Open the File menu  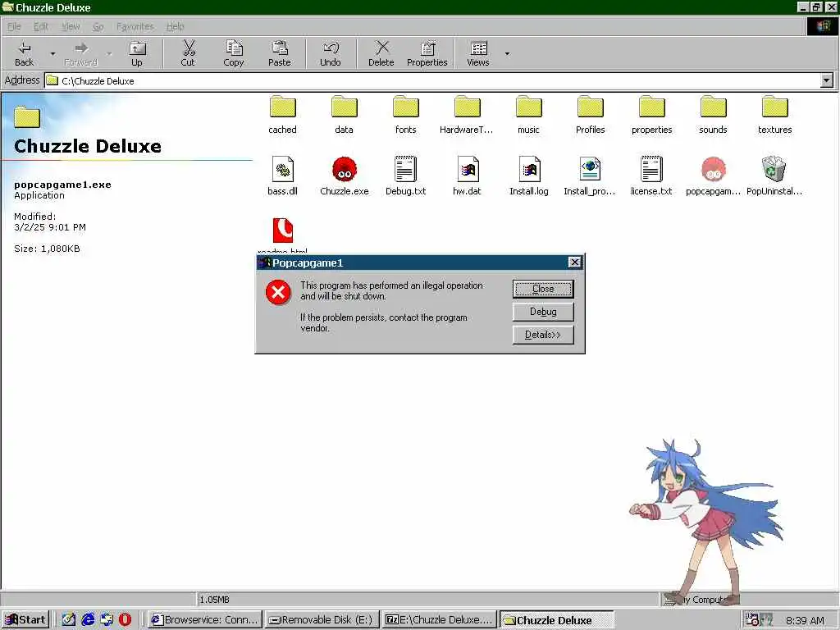(14, 26)
